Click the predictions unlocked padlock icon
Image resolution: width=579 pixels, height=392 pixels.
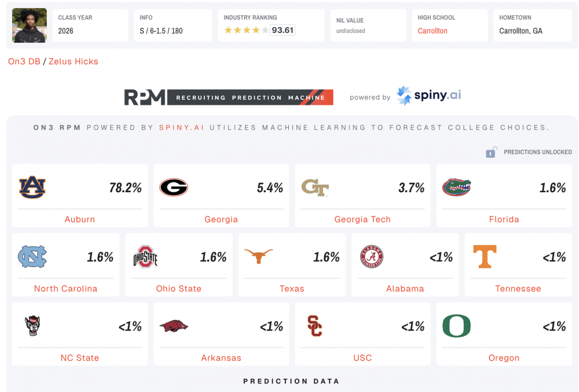tap(492, 152)
